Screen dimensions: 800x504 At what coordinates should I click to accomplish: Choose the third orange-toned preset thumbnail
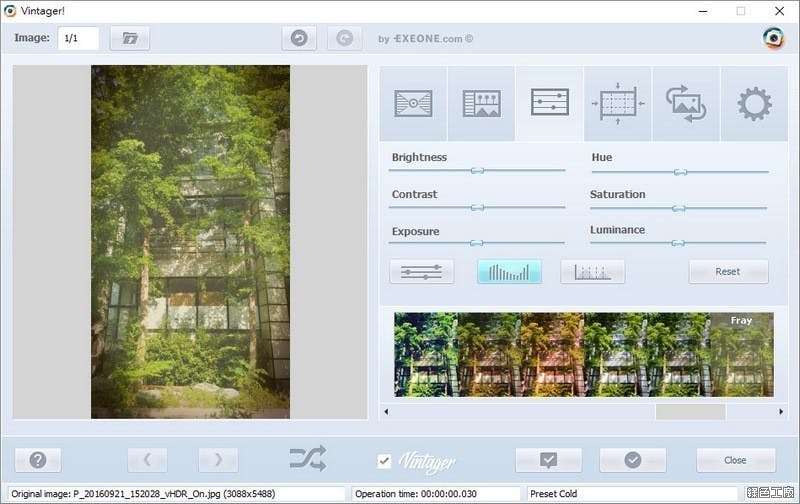(x=552, y=355)
